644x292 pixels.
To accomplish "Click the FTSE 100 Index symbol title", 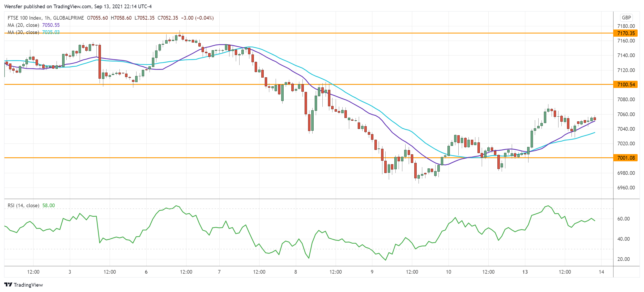I will [24, 18].
